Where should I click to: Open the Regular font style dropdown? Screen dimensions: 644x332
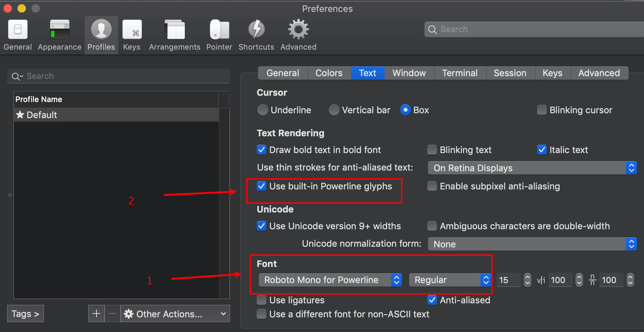450,280
